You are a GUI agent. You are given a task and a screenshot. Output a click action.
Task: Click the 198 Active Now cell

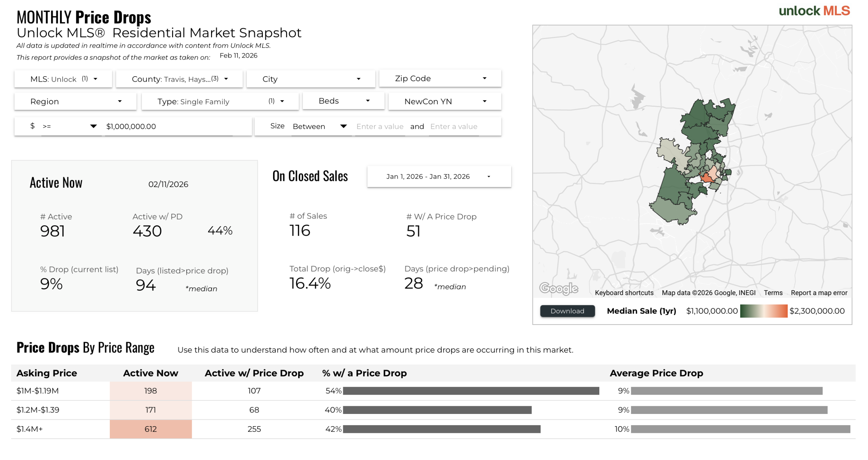[150, 391]
